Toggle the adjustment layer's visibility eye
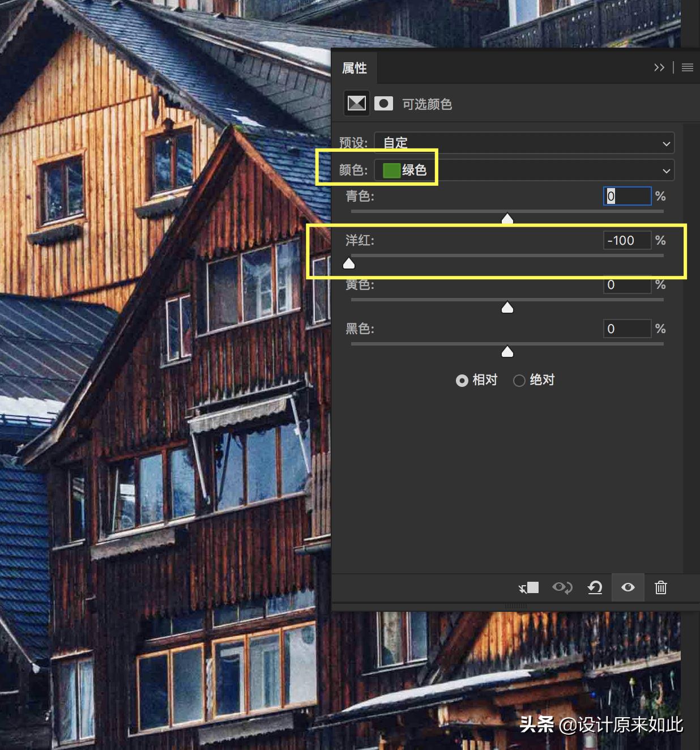This screenshot has width=700, height=750. [628, 587]
